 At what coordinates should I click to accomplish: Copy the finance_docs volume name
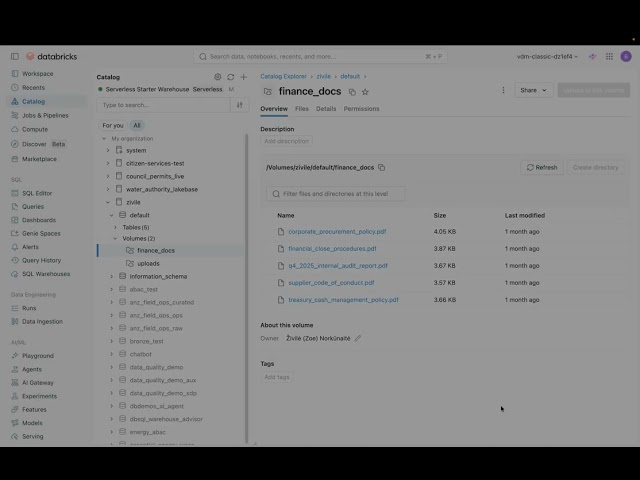tap(352, 92)
